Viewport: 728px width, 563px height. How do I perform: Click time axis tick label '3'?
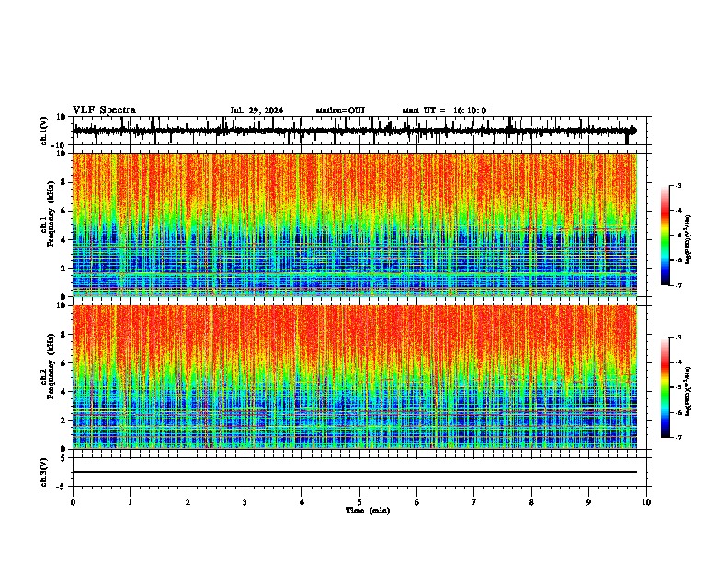245,502
